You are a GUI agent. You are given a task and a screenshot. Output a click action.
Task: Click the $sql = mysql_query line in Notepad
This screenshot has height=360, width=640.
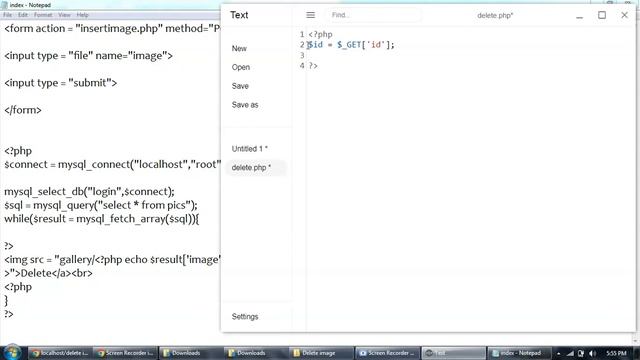pyautogui.click(x=101, y=205)
